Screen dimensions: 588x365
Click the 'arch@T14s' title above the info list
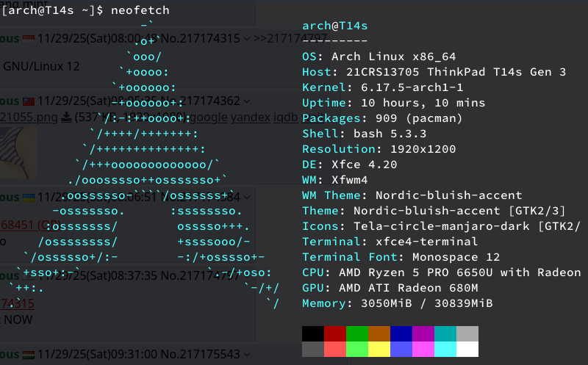[x=335, y=26]
